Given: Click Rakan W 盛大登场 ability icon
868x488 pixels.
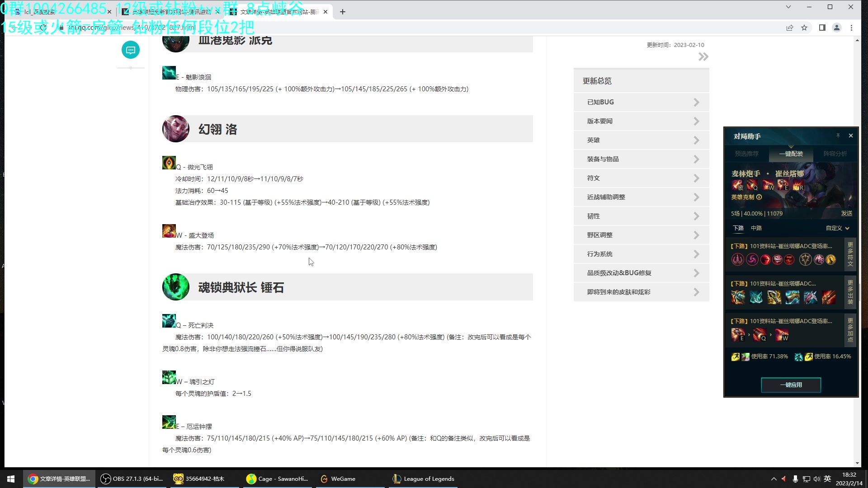Looking at the screenshot, I should click(x=169, y=231).
